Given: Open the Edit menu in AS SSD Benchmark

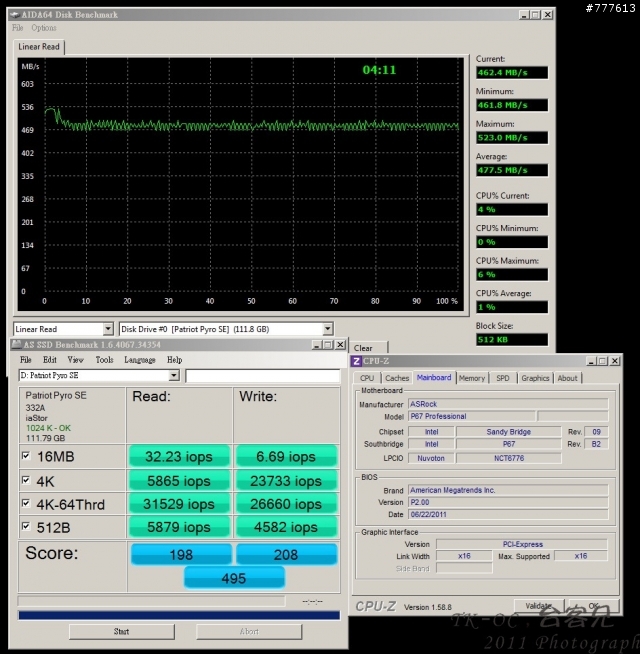Looking at the screenshot, I should (50, 360).
